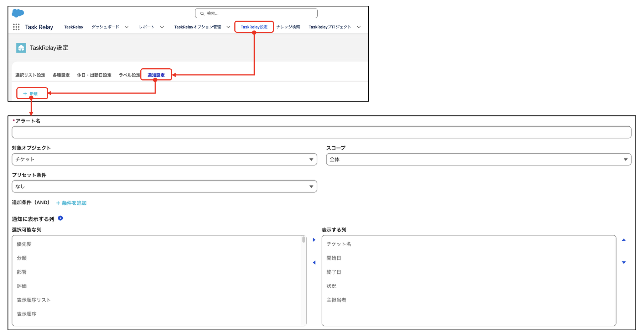
Task: Open the ナレッジ検索 nav tab
Action: click(x=288, y=27)
